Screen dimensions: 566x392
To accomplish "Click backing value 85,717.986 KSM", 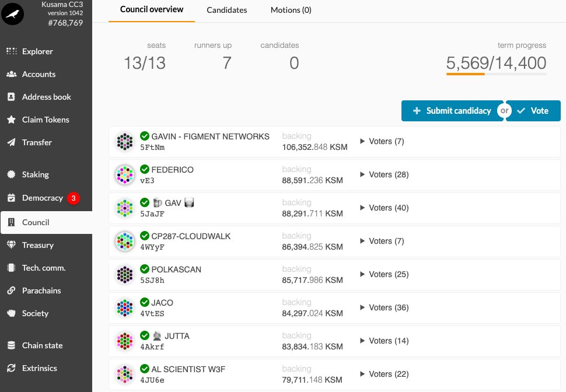I will click(x=313, y=280).
